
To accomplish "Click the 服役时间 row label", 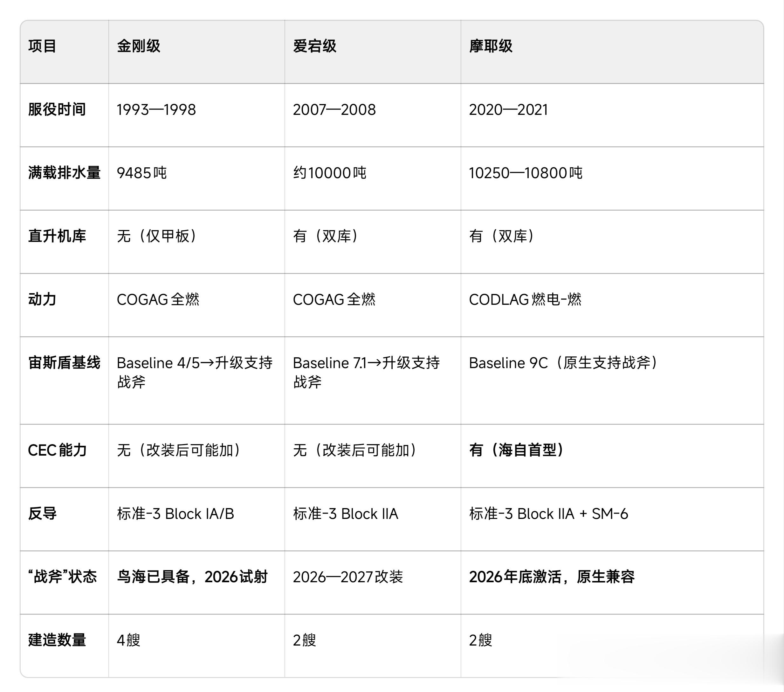I will tap(57, 109).
